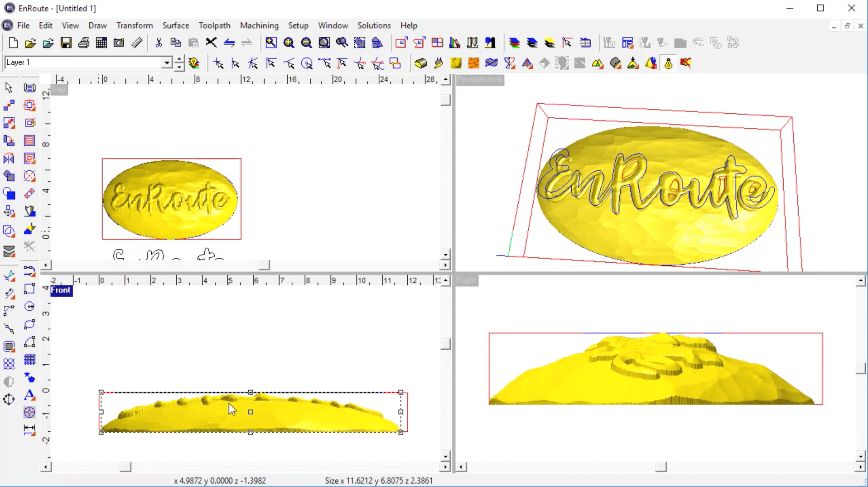
Task: Click the Save file icon
Action: (x=66, y=43)
